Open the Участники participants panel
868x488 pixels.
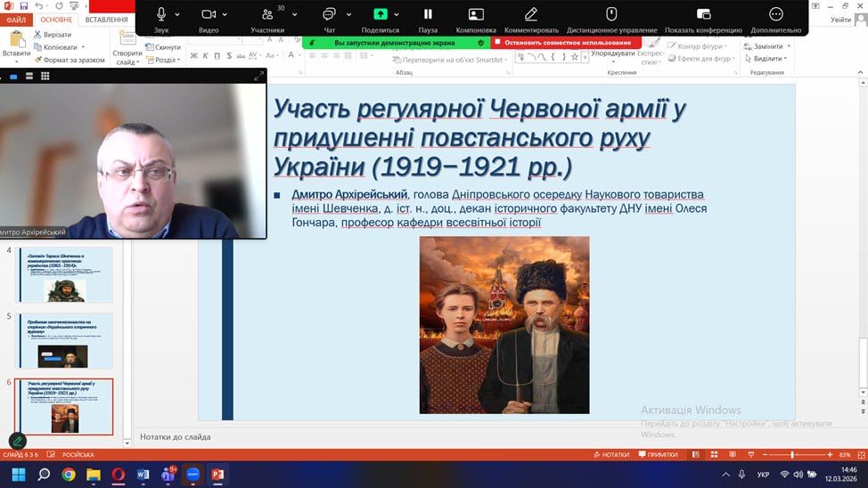pos(267,14)
